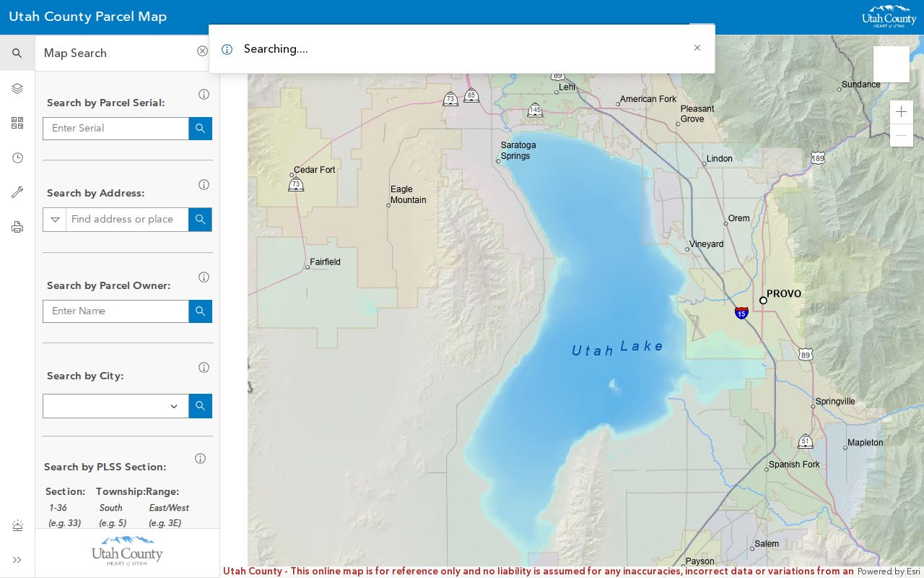The width and height of the screenshot is (924, 578).
Task: Open the Map Search tool in sidebar
Action: pos(17,53)
